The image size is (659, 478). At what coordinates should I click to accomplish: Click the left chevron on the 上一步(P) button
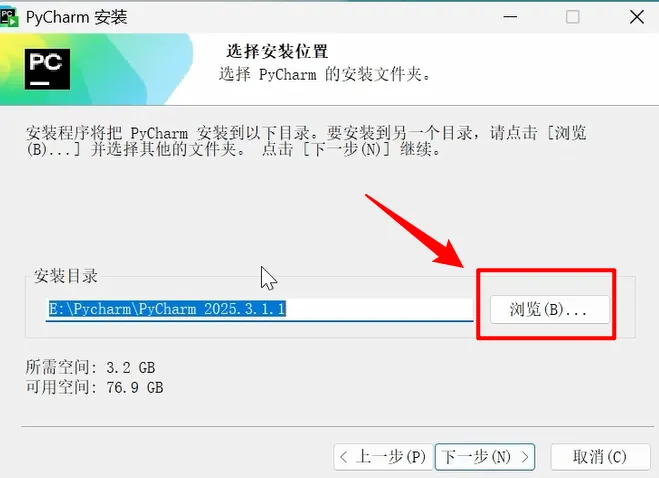click(x=343, y=457)
